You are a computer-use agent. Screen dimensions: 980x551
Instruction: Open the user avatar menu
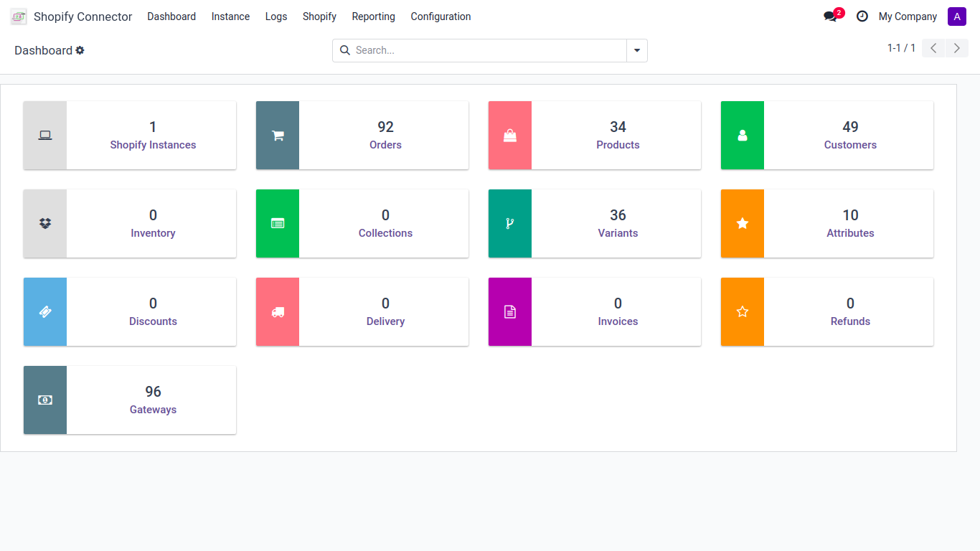[x=957, y=17]
